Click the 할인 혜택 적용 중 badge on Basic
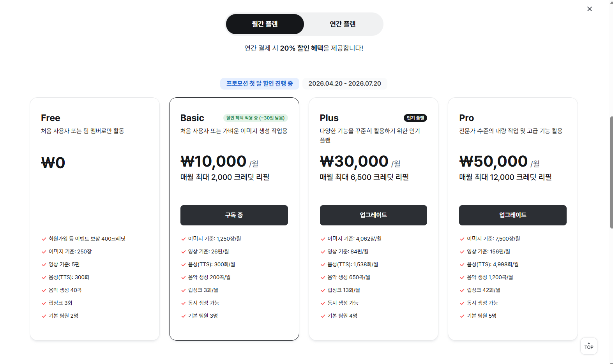The height and width of the screenshot is (364, 613). pos(256,118)
